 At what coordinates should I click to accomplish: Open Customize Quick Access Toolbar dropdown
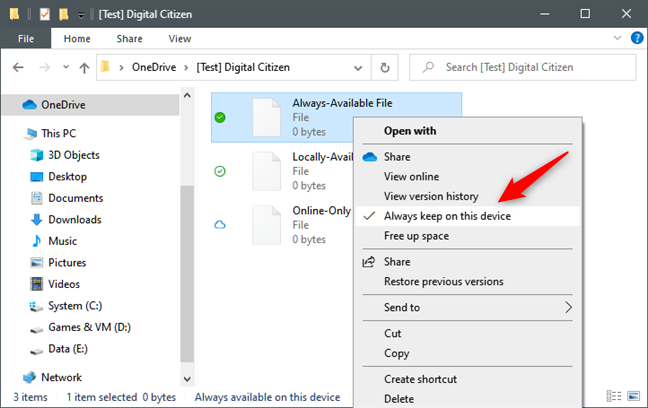[81, 15]
